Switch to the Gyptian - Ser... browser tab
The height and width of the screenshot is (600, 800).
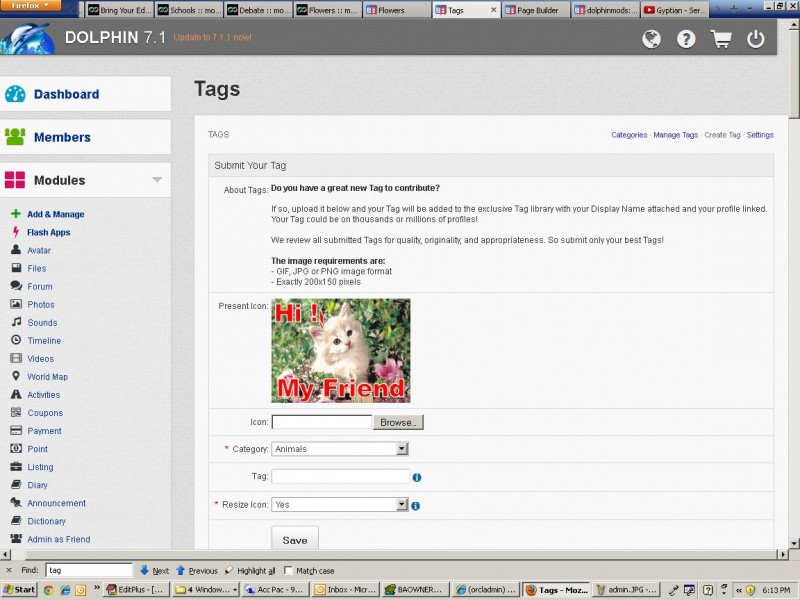tap(676, 10)
